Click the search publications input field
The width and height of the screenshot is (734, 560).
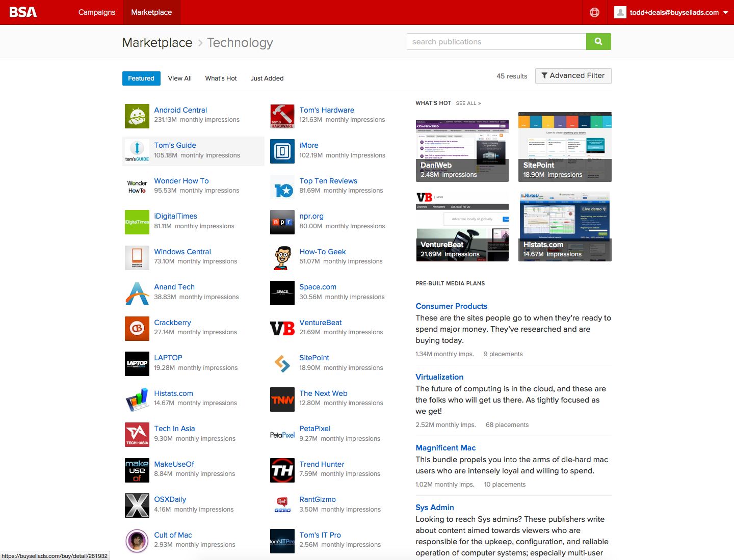click(x=496, y=42)
